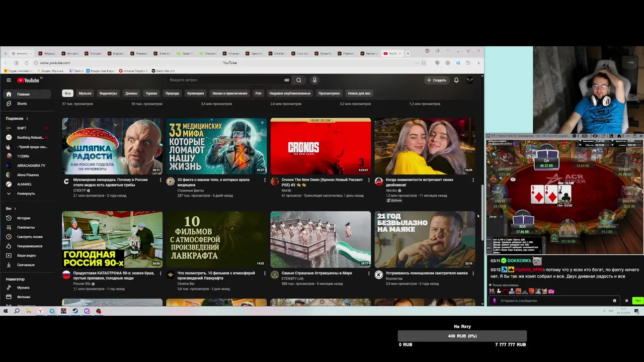Open the YouTube account avatar menu
Viewport: 644px width, 362px height.
(470, 80)
